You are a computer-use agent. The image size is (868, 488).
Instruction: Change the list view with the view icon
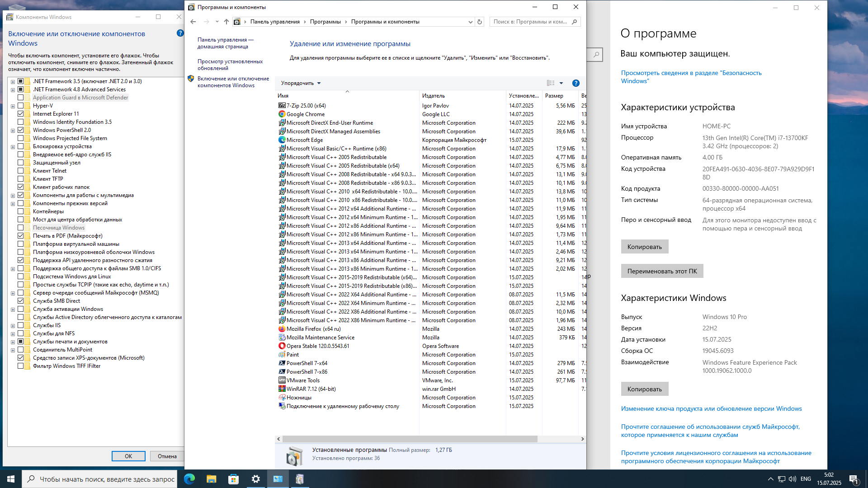[551, 83]
